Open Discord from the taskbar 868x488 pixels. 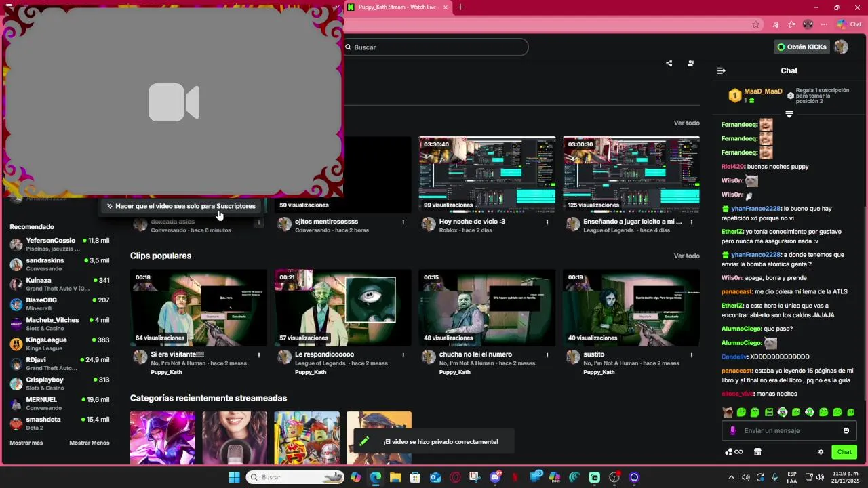click(x=496, y=477)
